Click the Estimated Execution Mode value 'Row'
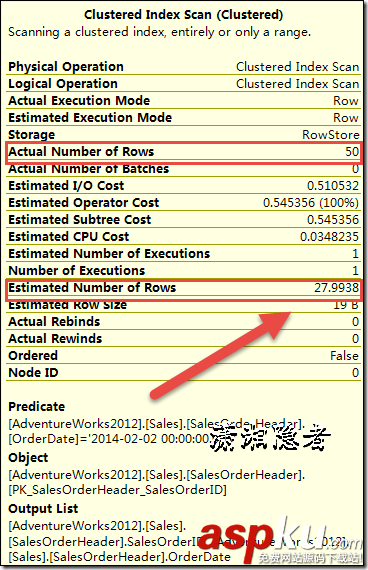Screen dimensions: 368x570 [x=346, y=118]
